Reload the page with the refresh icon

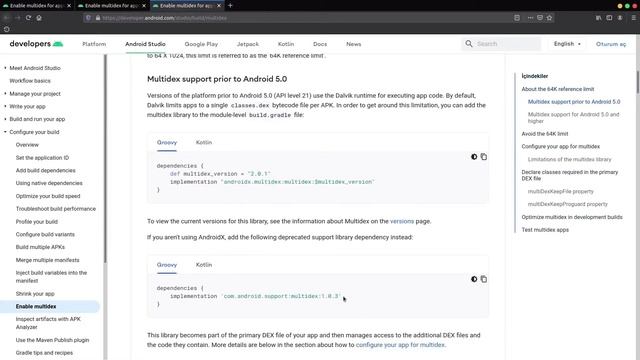click(28, 18)
